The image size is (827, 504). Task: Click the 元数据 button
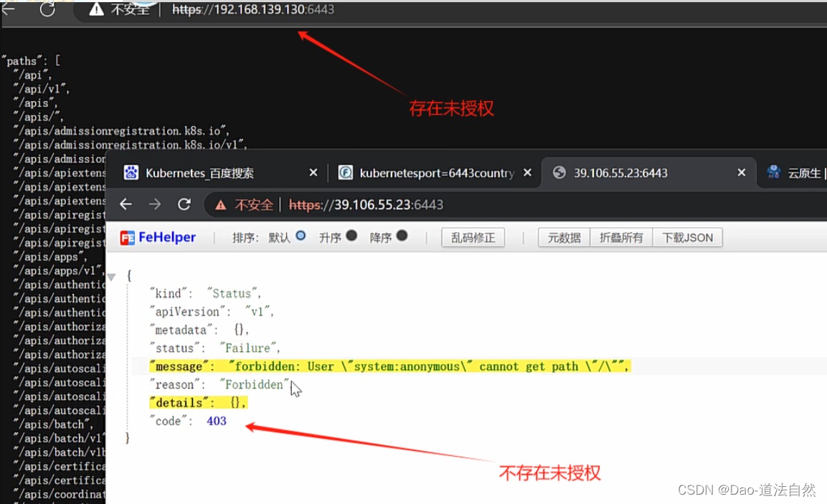click(564, 238)
